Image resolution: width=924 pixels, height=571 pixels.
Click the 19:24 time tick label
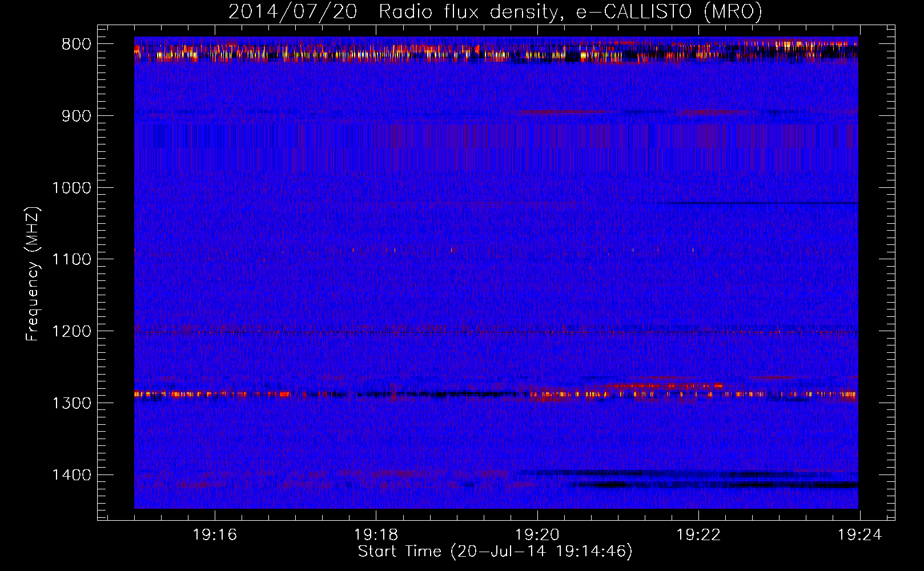pyautogui.click(x=859, y=534)
